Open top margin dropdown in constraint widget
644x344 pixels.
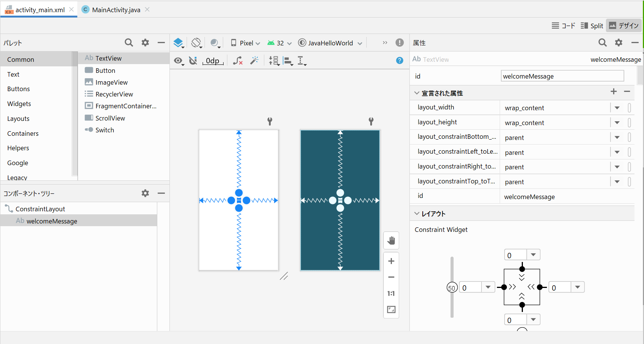coord(533,255)
